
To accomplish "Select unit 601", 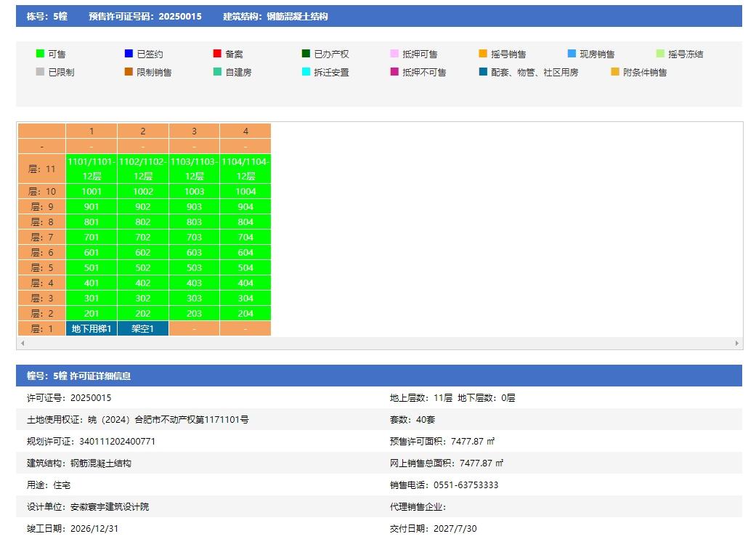I will pos(92,253).
